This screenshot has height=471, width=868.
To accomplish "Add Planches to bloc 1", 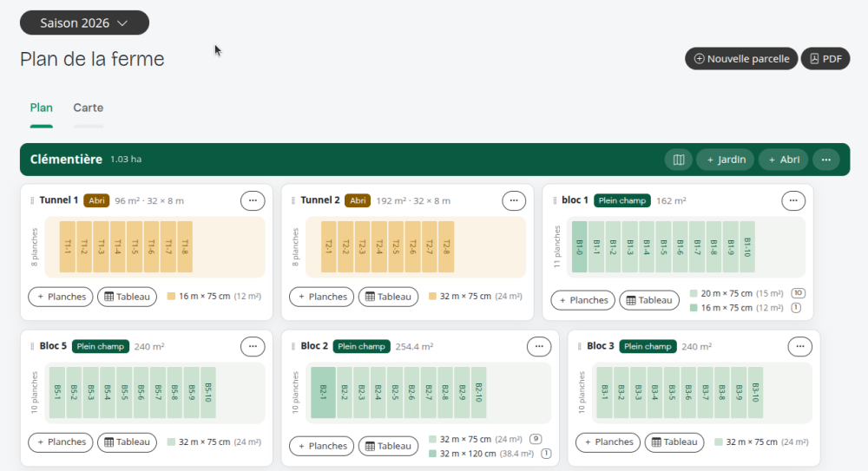I will tap(583, 300).
